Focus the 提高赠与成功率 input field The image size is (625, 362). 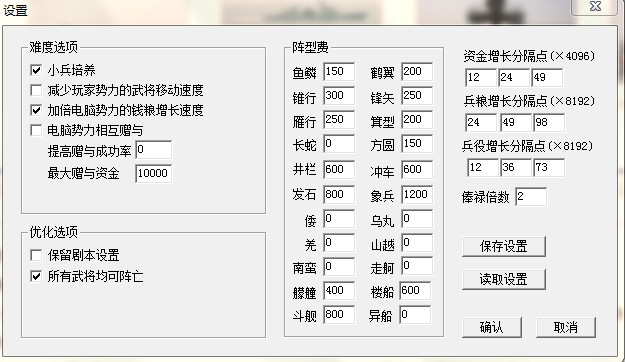tap(153, 150)
